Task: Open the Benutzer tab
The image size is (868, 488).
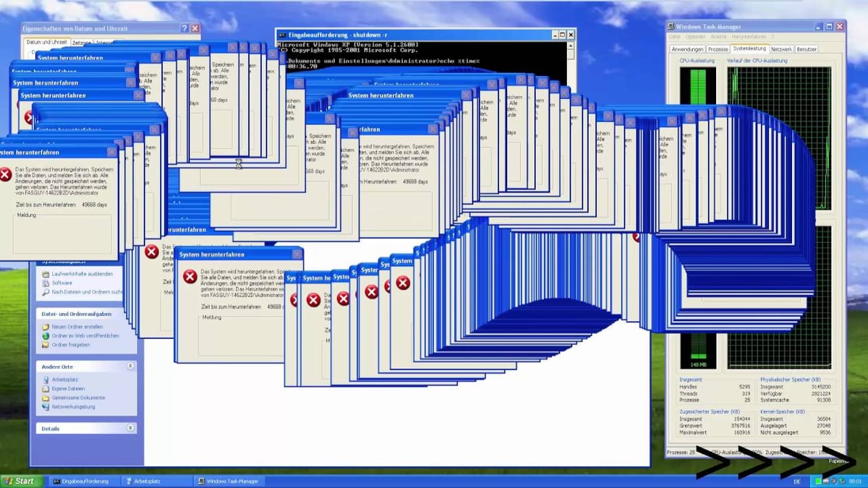Action: [x=807, y=49]
